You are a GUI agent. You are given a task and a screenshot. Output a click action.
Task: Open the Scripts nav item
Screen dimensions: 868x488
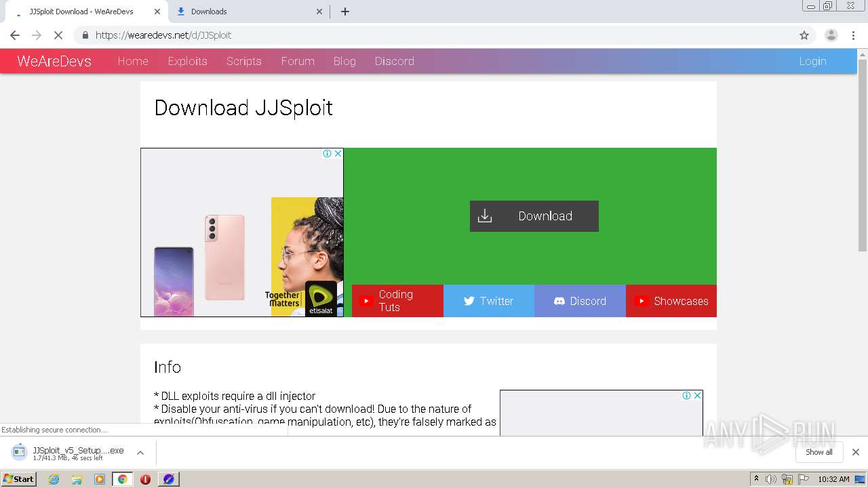click(244, 61)
